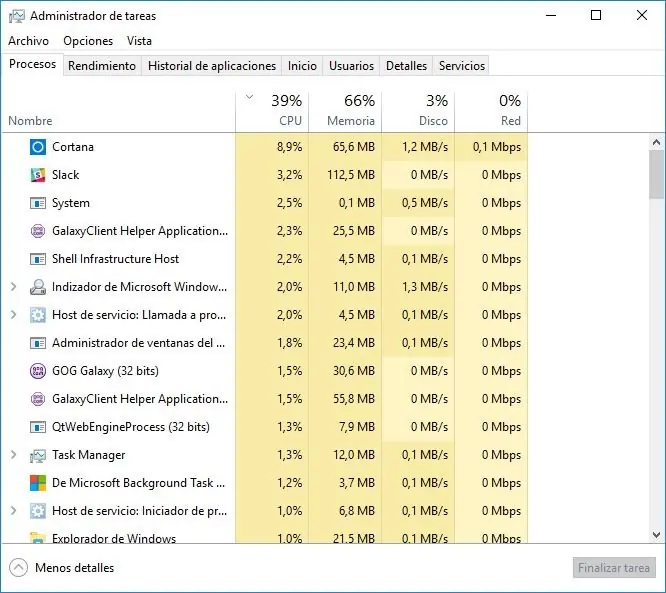Image resolution: width=666 pixels, height=593 pixels.
Task: Select the De Microsoft Background Task name
Action: pos(138,483)
